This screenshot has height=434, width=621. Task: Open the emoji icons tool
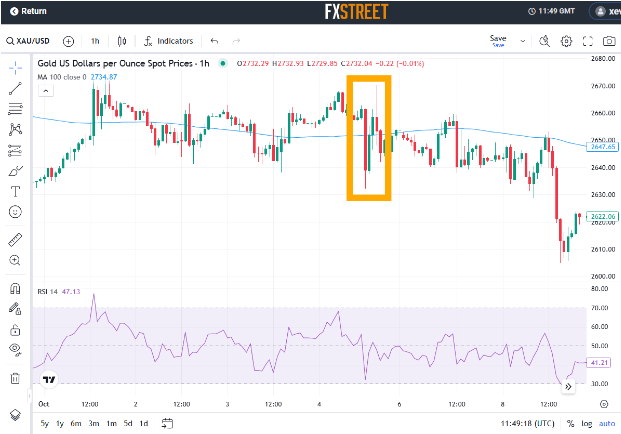click(15, 211)
